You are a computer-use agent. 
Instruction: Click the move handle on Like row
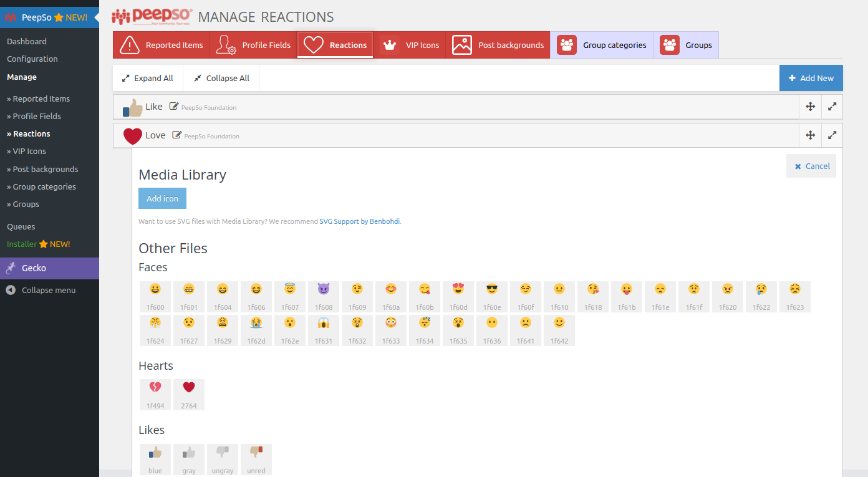(x=810, y=107)
